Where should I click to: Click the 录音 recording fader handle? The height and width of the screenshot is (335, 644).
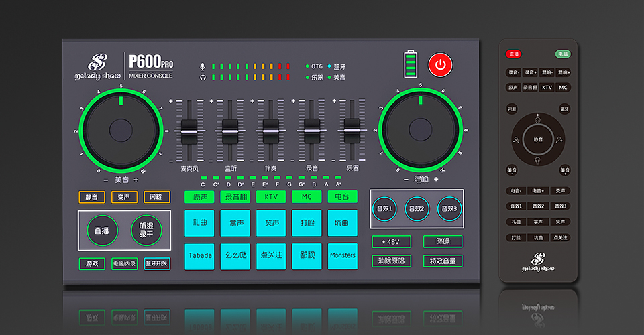[312, 131]
